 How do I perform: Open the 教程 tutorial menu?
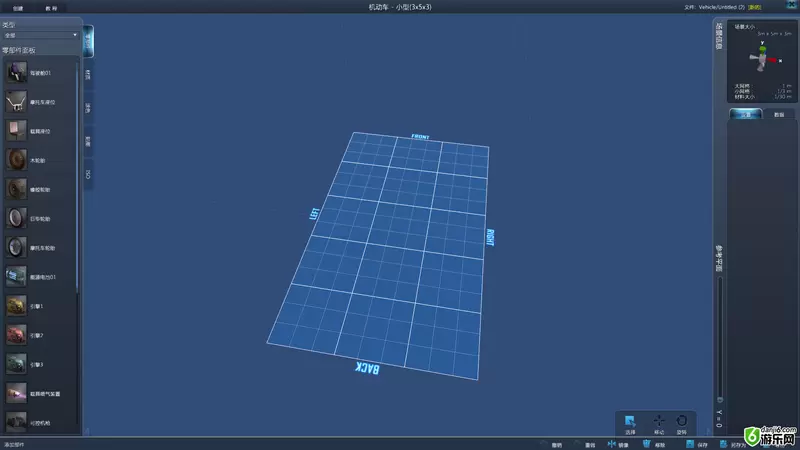click(51, 8)
